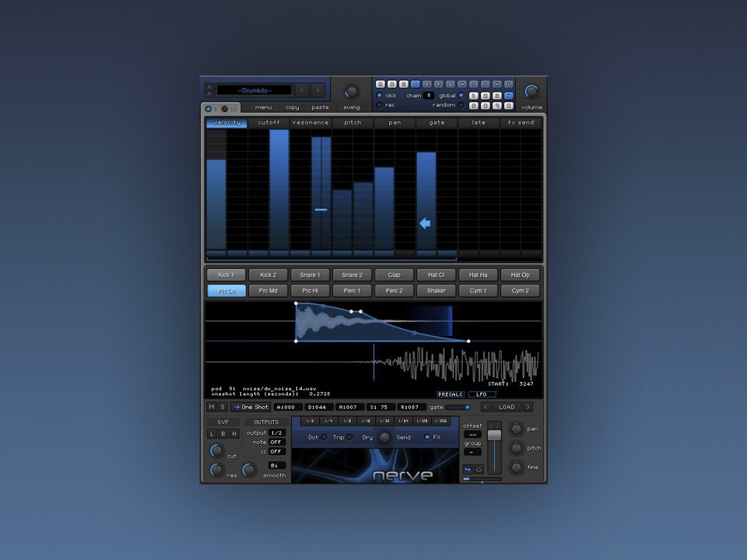
Task: Switch to the Cutoff tab
Action: [x=270, y=122]
